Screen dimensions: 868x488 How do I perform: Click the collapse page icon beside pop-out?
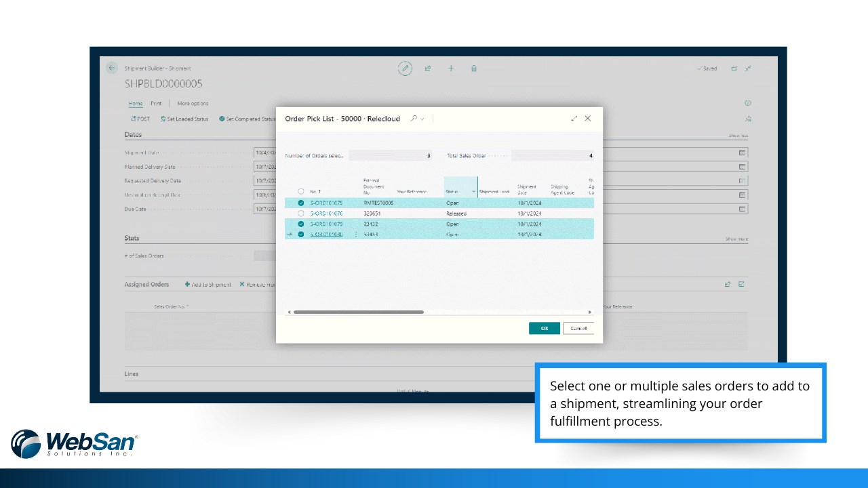(x=748, y=68)
